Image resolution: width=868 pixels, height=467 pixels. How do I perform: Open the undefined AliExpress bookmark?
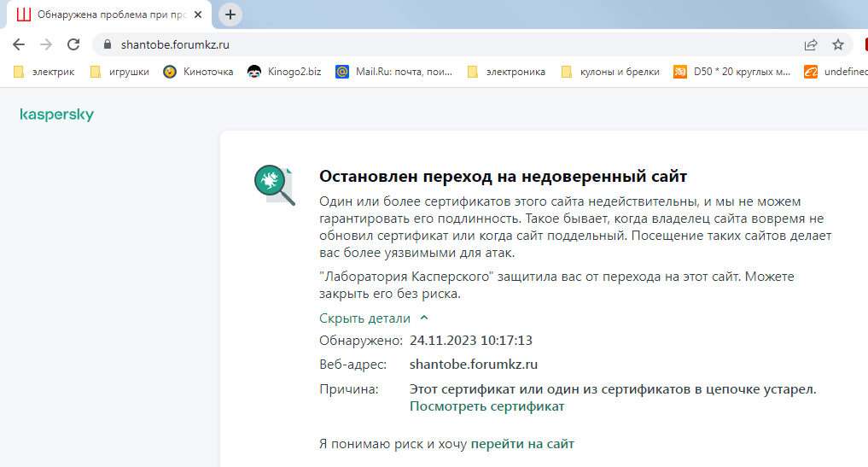pyautogui.click(x=836, y=72)
